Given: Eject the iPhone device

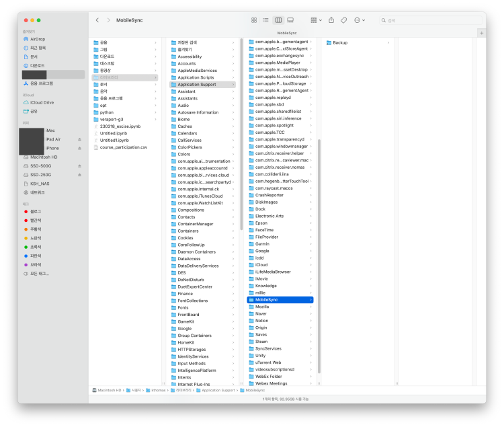Looking at the screenshot, I should point(79,148).
